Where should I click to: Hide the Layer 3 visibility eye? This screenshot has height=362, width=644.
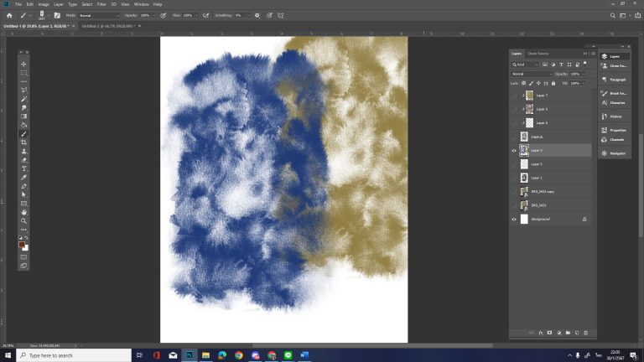[514, 151]
